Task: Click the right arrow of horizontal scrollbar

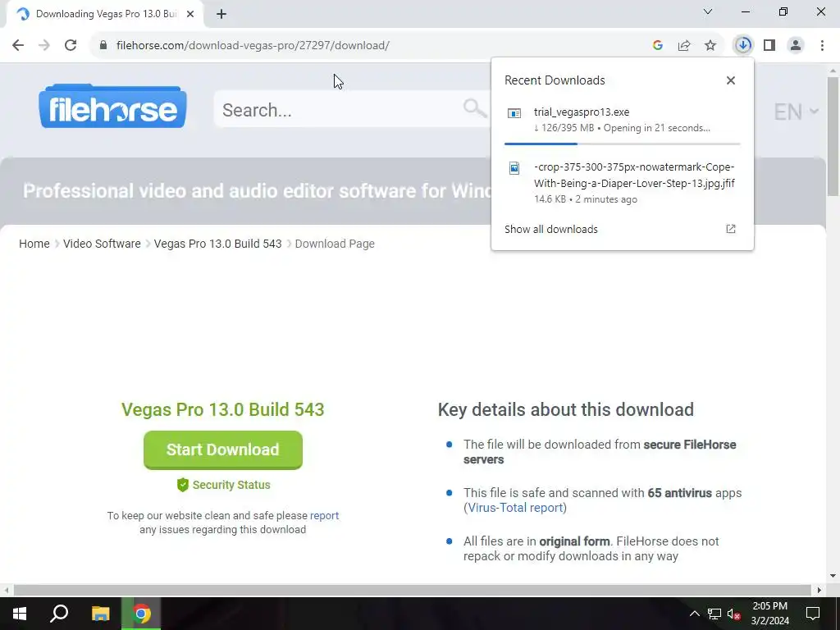Action: tap(819, 590)
